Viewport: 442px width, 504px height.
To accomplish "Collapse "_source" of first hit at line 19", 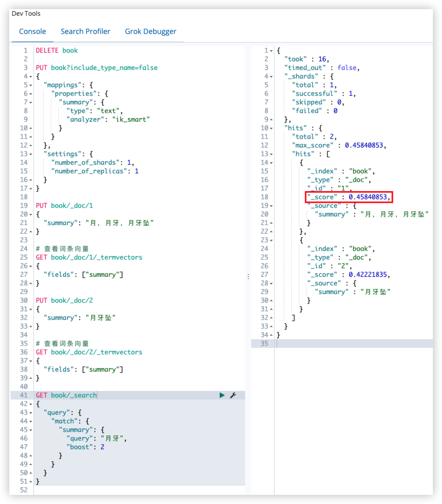I will (x=271, y=206).
